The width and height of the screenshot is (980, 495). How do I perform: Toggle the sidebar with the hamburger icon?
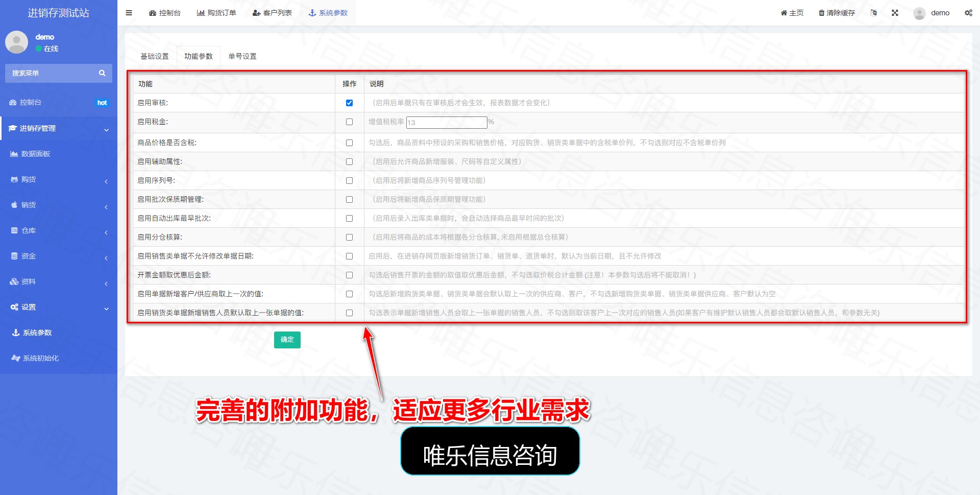[129, 13]
